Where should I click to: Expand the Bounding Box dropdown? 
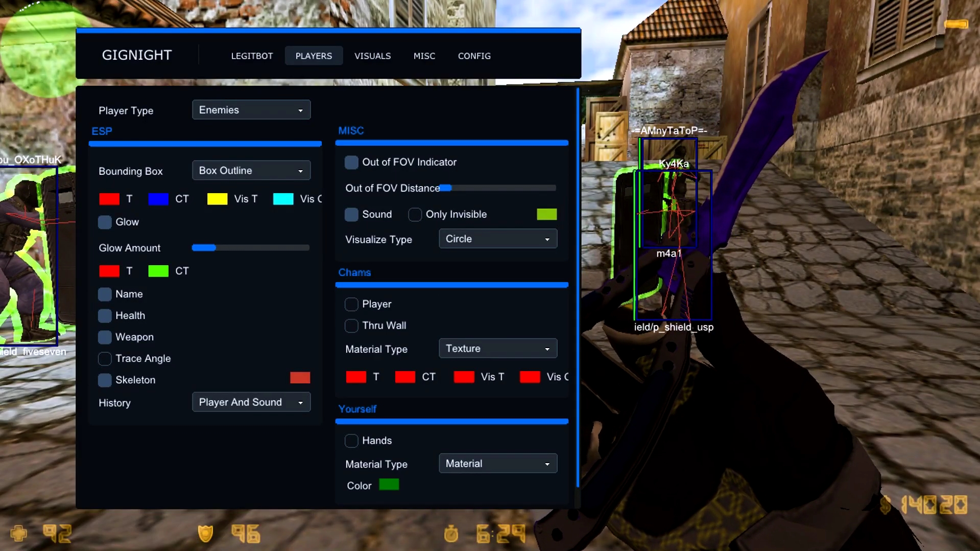point(251,170)
